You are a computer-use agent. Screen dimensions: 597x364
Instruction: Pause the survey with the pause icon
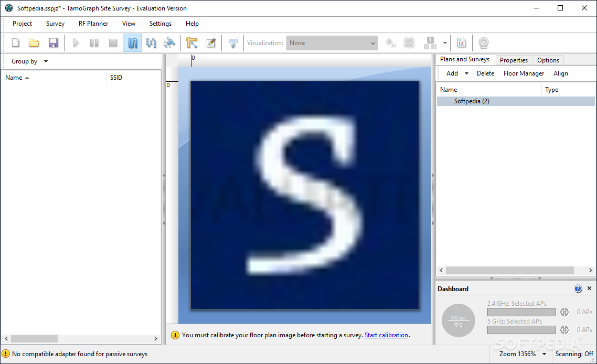click(x=94, y=42)
